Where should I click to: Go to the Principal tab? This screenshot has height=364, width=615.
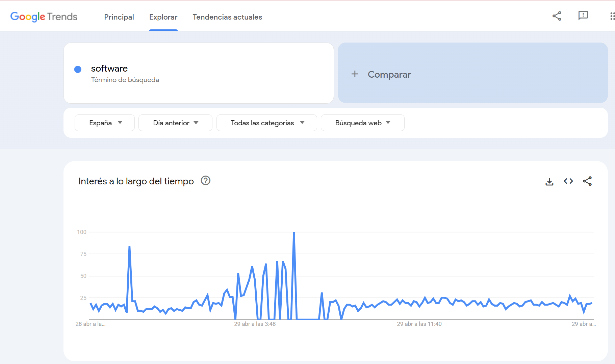point(119,17)
